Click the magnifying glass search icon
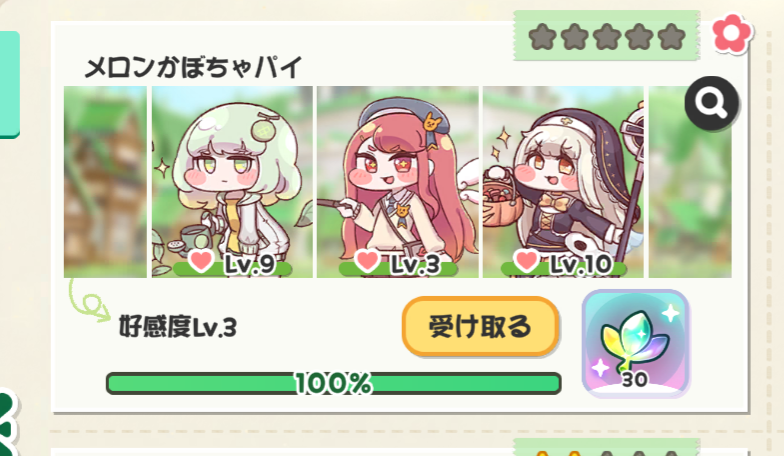The height and width of the screenshot is (456, 784). tap(712, 104)
